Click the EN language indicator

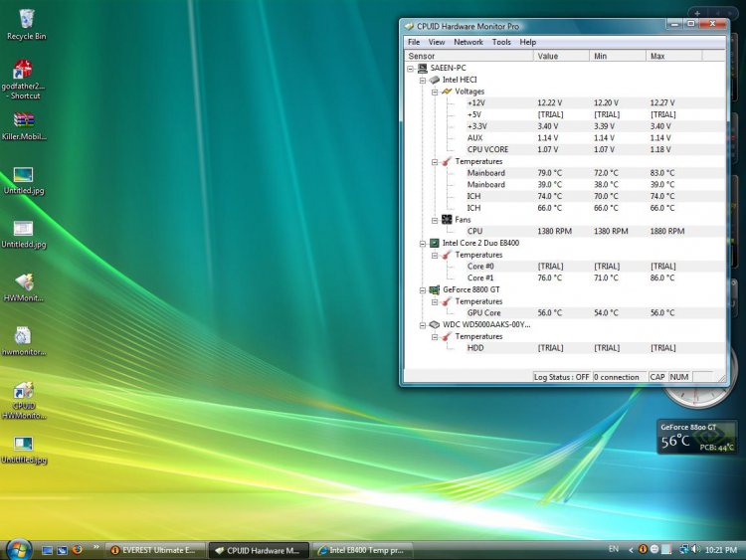(x=614, y=549)
